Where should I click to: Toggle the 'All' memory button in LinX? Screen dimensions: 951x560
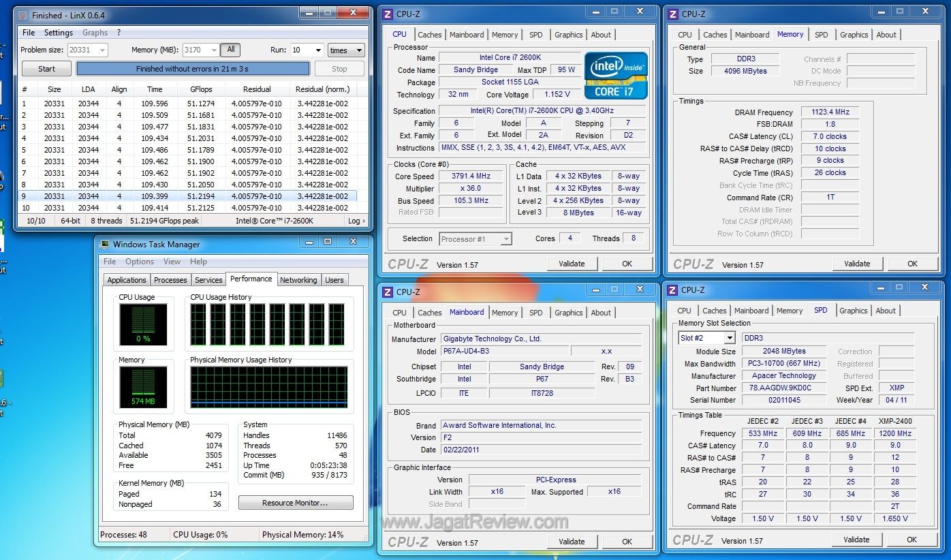pos(231,50)
